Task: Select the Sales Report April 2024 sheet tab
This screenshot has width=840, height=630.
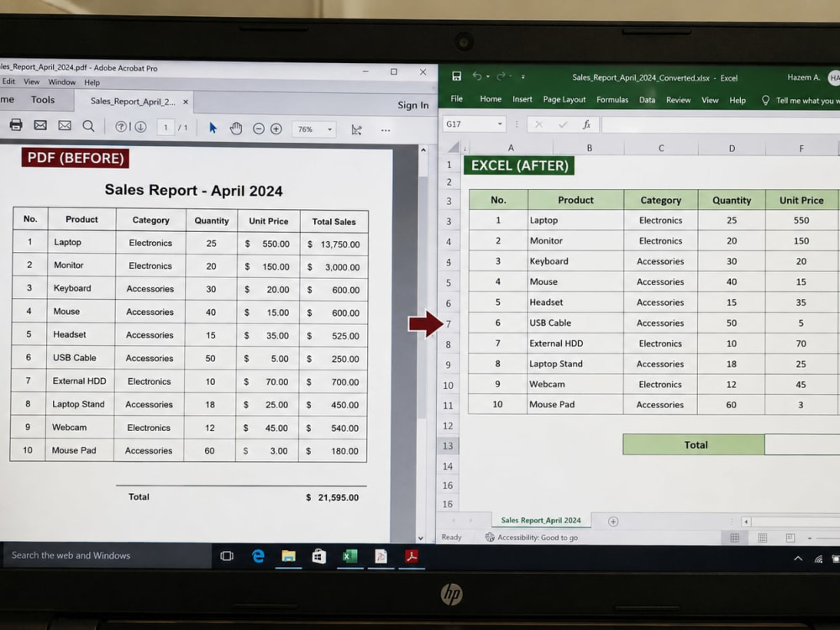Action: (x=540, y=520)
